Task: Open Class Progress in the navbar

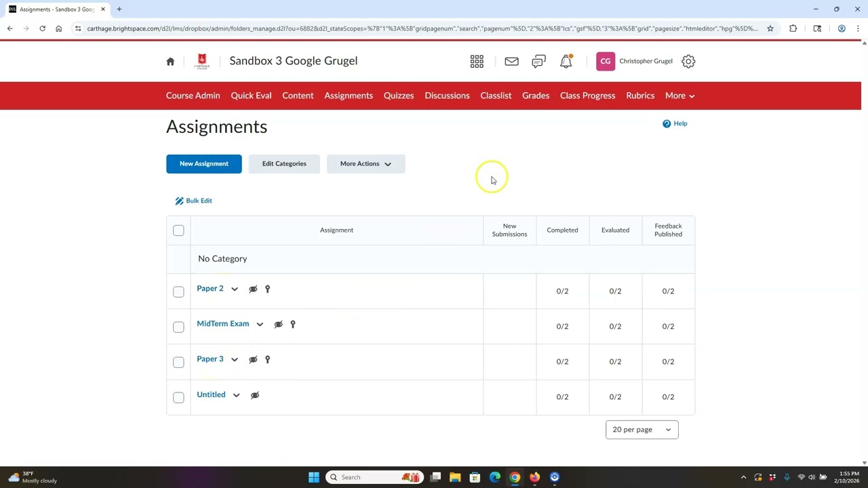Action: point(587,96)
